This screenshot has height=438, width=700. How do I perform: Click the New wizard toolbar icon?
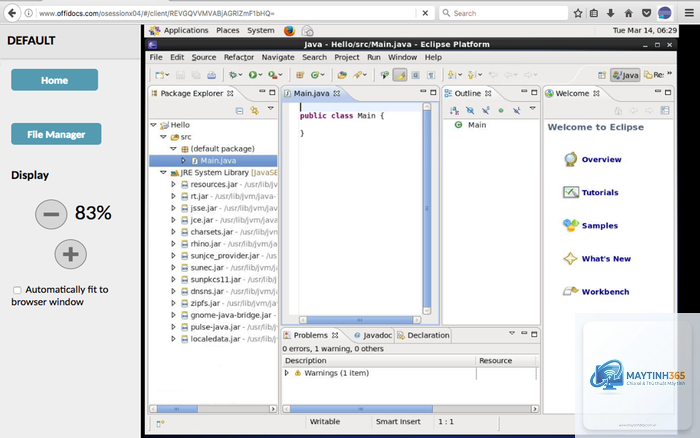pos(160,75)
